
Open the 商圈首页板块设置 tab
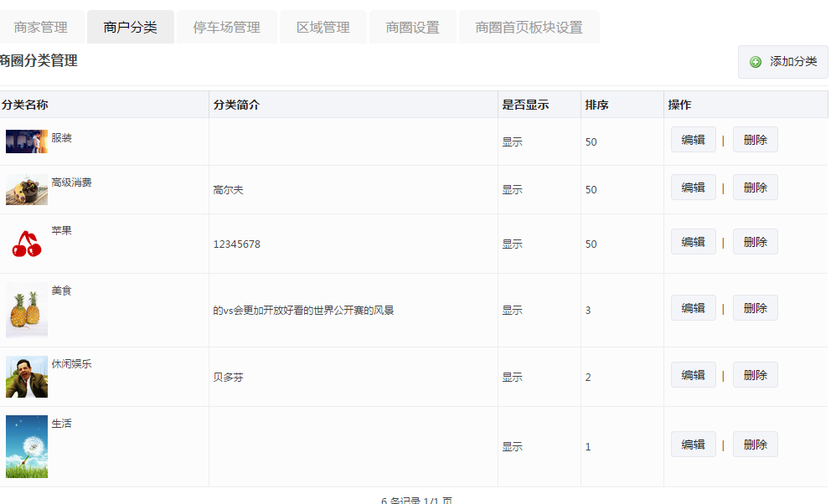coord(529,27)
